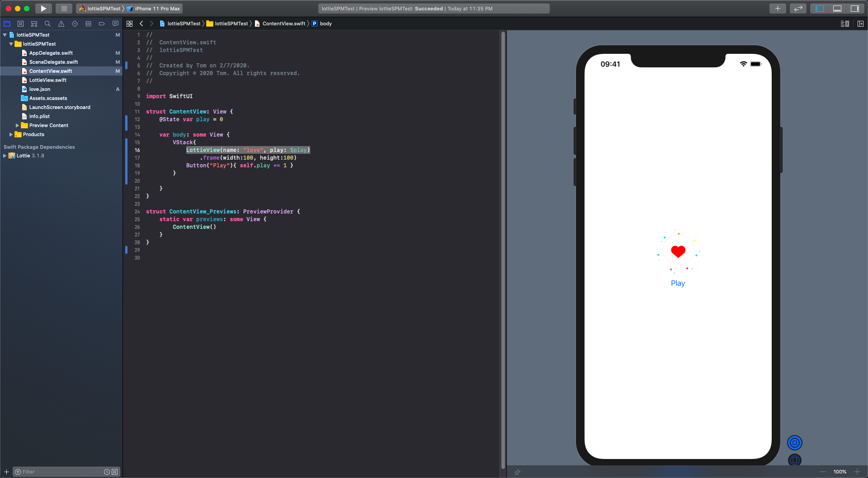This screenshot has height=478, width=868.
Task: Open the related items grid menu
Action: pos(130,24)
